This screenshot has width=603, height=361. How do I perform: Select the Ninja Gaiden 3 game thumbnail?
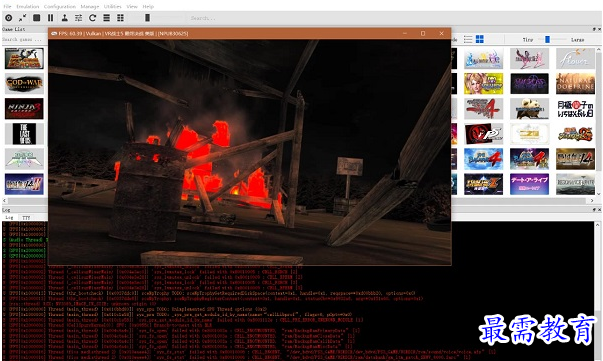click(x=24, y=108)
